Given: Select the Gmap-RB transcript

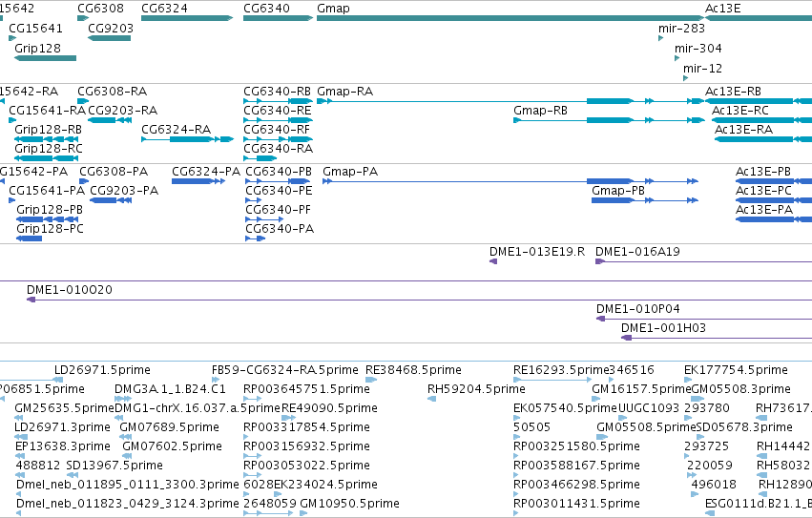Looking at the screenshot, I should 609,120.
